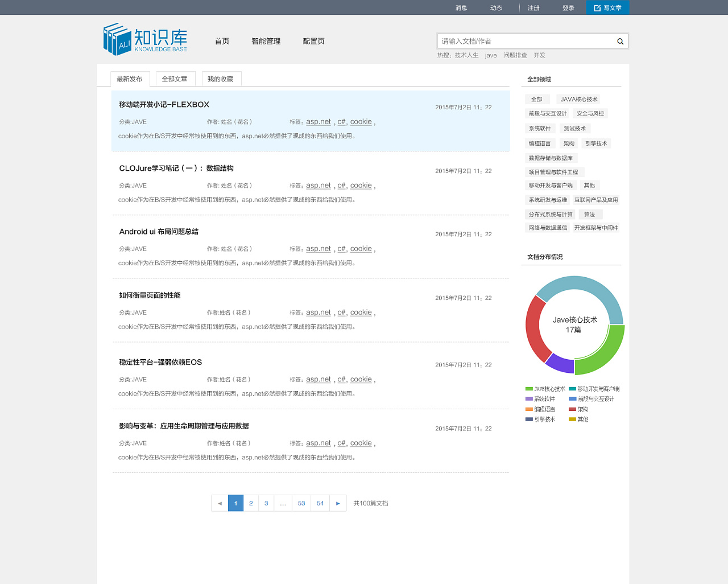The image size is (728, 584).
Task: Jump to page 54 in pagination
Action: 320,503
